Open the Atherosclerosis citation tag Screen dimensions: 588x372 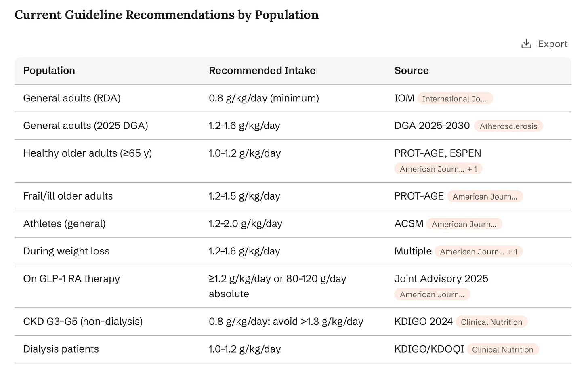[x=508, y=126]
